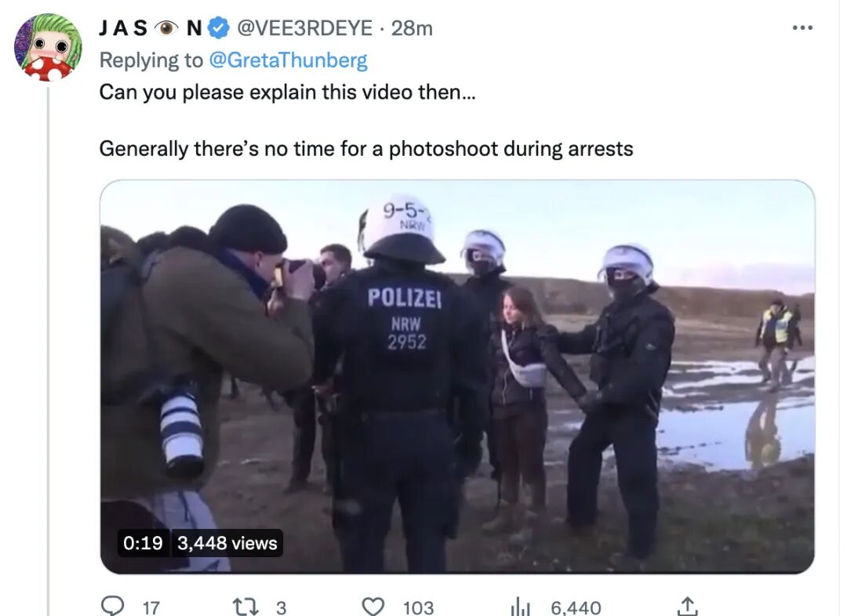Click the 6,440 view count number
Screen dimensions: 847x616
[576, 608]
